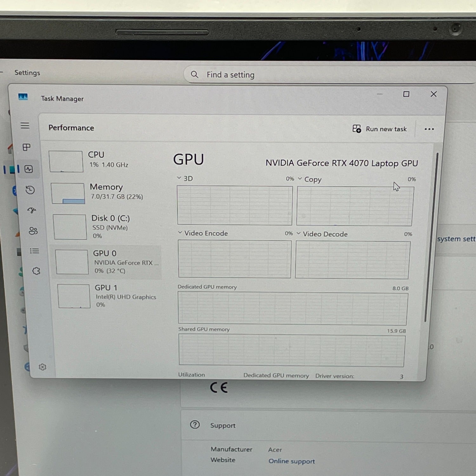The width and height of the screenshot is (476, 476).
Task: Open the Startup apps page icon
Action: (32, 210)
